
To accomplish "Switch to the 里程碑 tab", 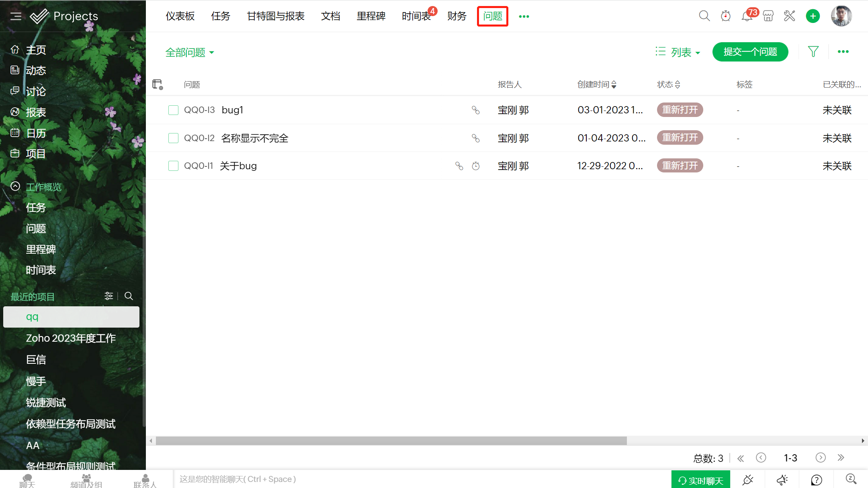I will (371, 16).
